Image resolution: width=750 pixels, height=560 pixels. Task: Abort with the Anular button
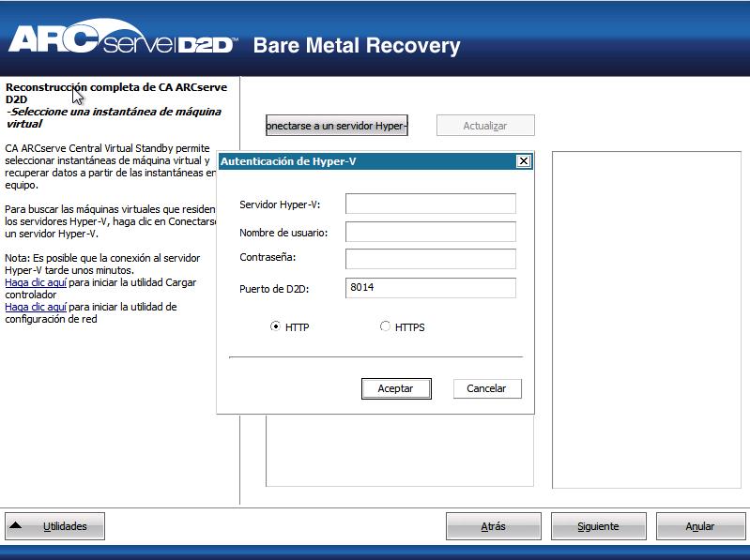click(700, 526)
